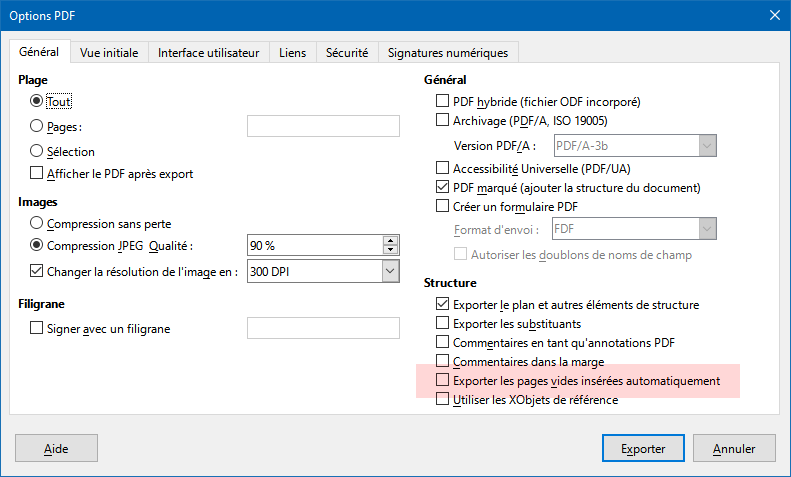Enable Utiliser les XObjets de référence
The width and height of the screenshot is (791, 477).
click(x=442, y=399)
